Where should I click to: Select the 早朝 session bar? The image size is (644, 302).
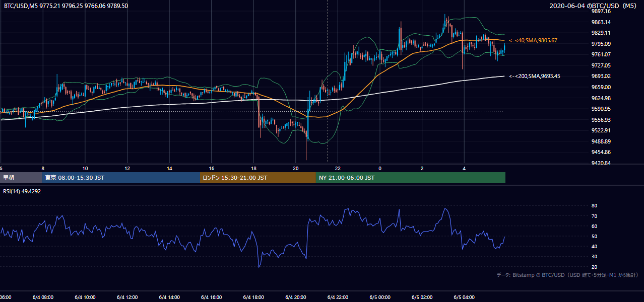21,178
